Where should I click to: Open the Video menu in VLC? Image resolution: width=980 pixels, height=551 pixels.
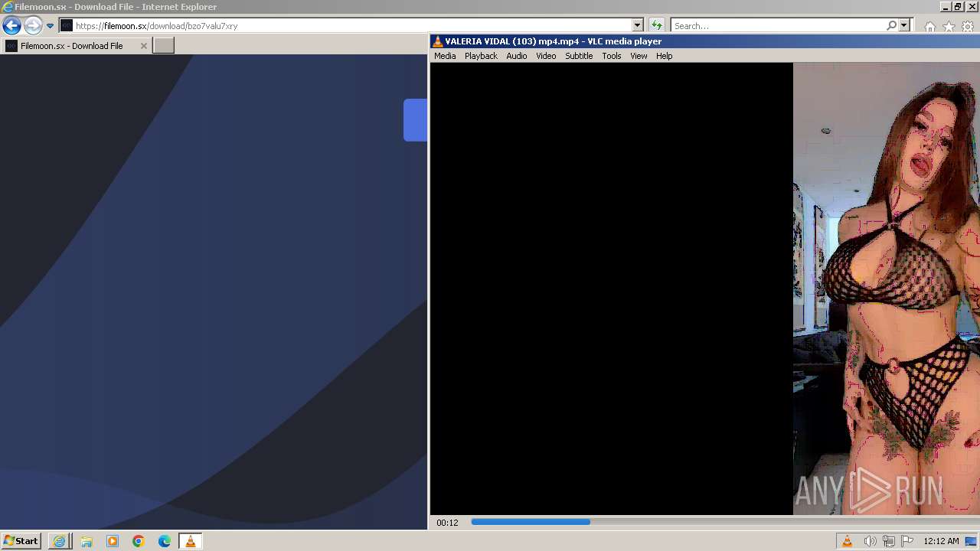[x=546, y=56]
